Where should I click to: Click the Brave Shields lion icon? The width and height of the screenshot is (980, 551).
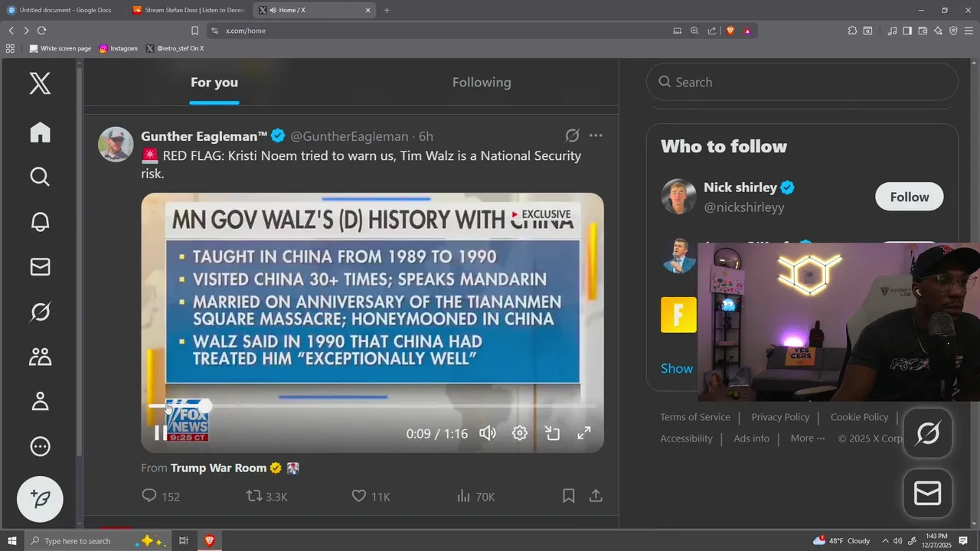[x=730, y=31]
